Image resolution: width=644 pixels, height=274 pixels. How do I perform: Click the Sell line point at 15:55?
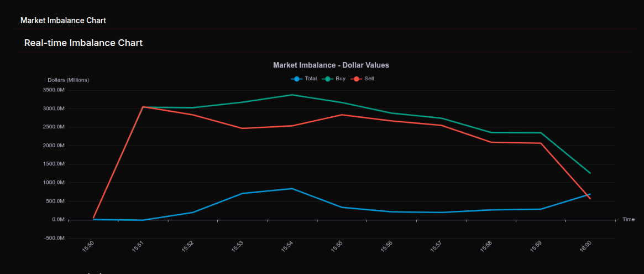click(342, 115)
